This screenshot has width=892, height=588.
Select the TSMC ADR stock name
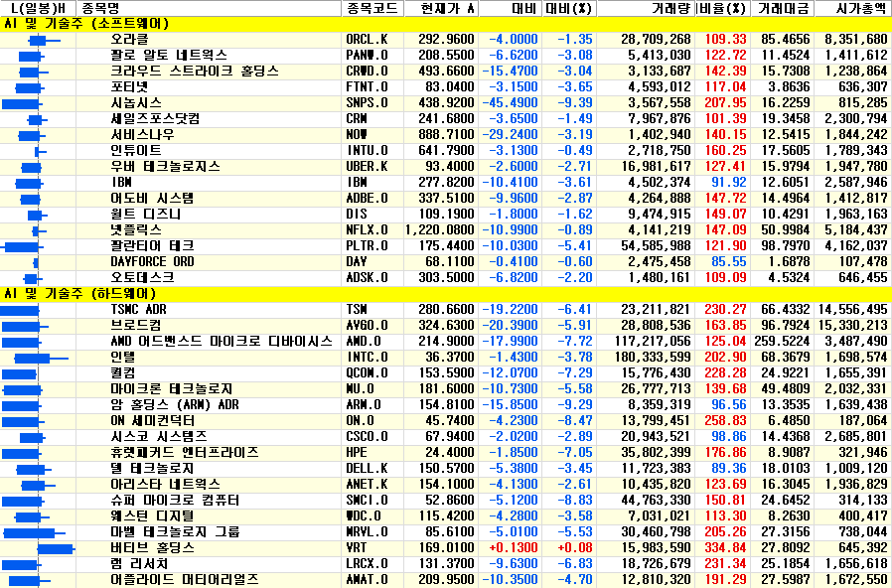pyautogui.click(x=138, y=310)
